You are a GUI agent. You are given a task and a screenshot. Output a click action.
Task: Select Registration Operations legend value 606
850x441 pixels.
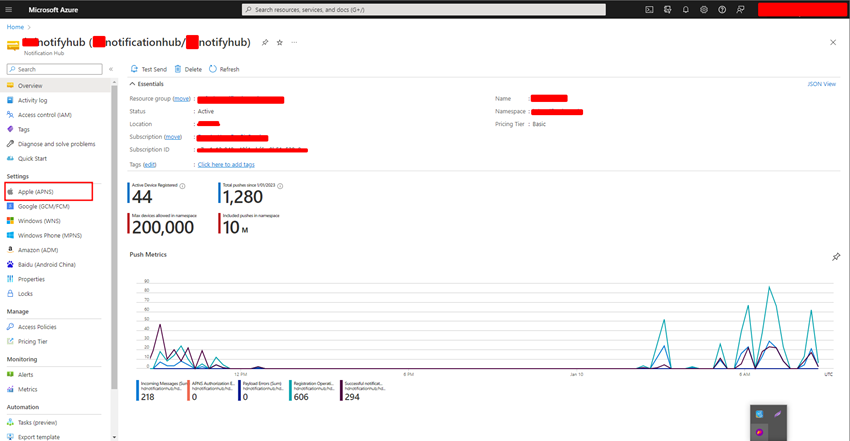[301, 397]
